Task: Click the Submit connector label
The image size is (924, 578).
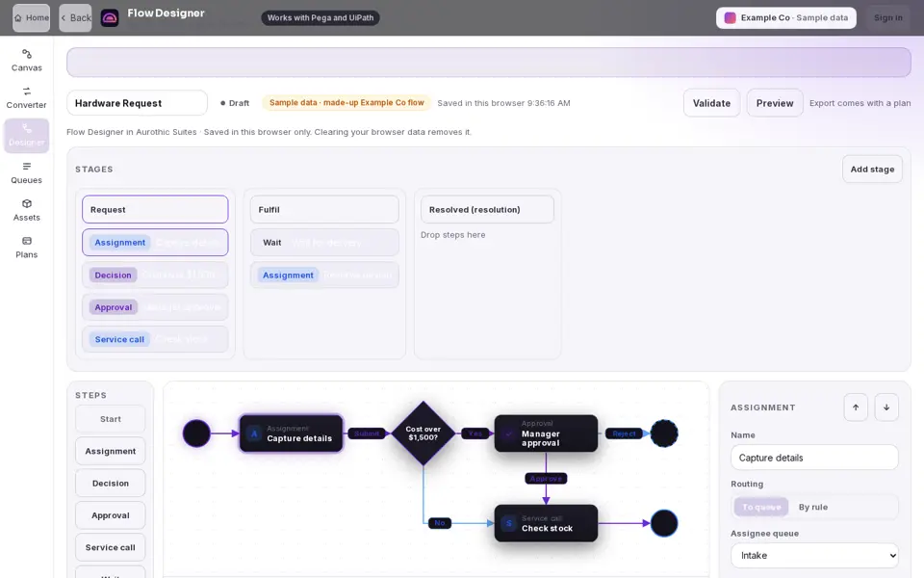Action: 367,433
